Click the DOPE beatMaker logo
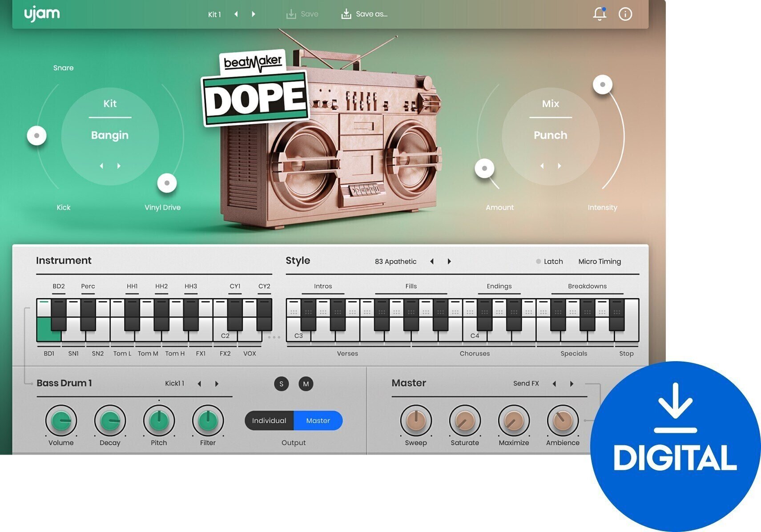Viewport: 761px width, 532px height. tap(255, 89)
